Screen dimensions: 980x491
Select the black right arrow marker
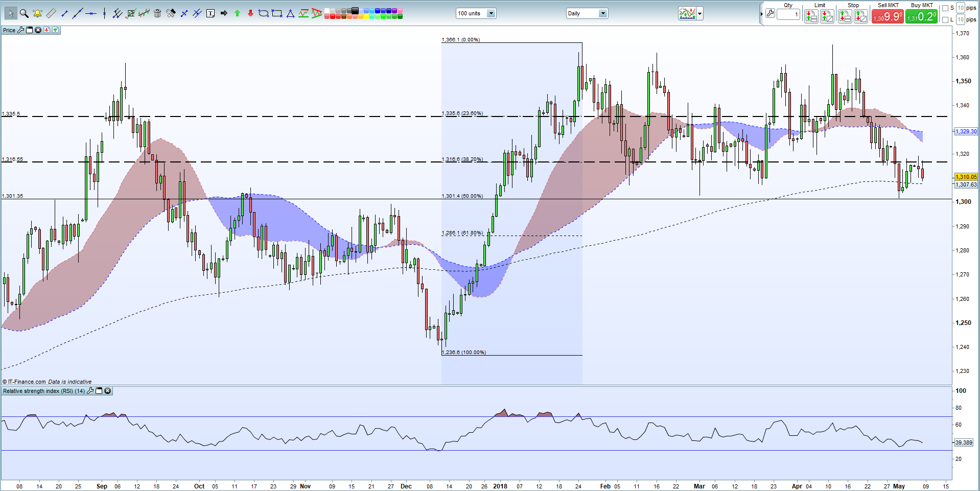point(224,13)
